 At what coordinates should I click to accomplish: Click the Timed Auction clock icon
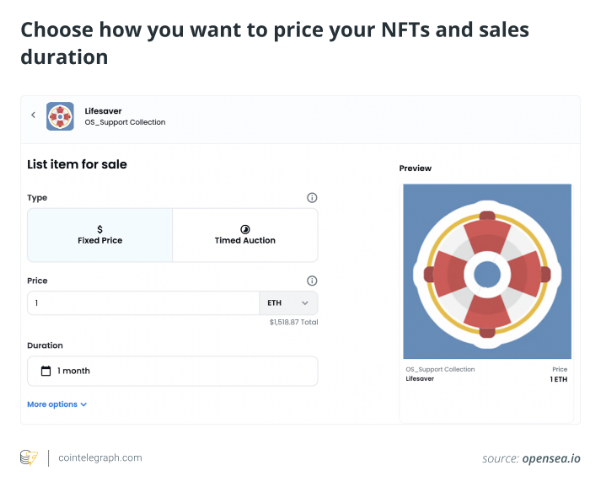coord(245,229)
